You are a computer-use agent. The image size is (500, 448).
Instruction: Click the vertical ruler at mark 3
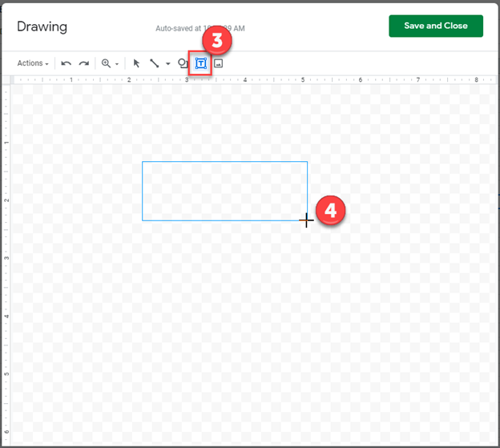click(6, 257)
